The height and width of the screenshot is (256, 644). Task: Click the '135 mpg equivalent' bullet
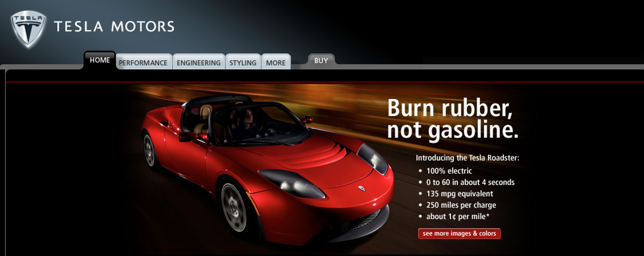pos(460,194)
